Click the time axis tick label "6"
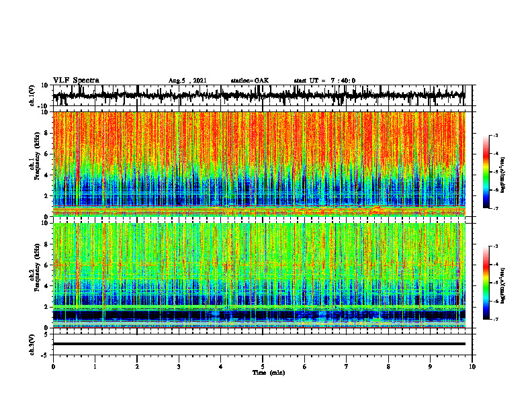The image size is (532, 411). click(304, 367)
